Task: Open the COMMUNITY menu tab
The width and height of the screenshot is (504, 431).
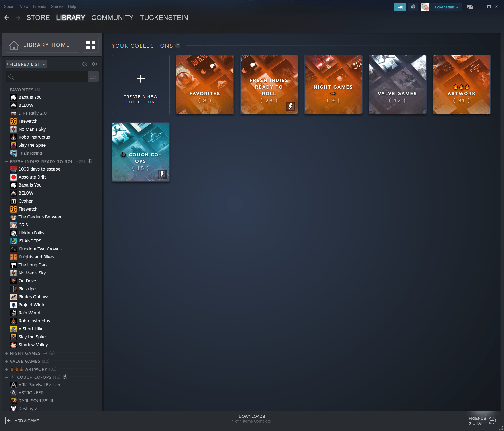Action: [x=112, y=18]
